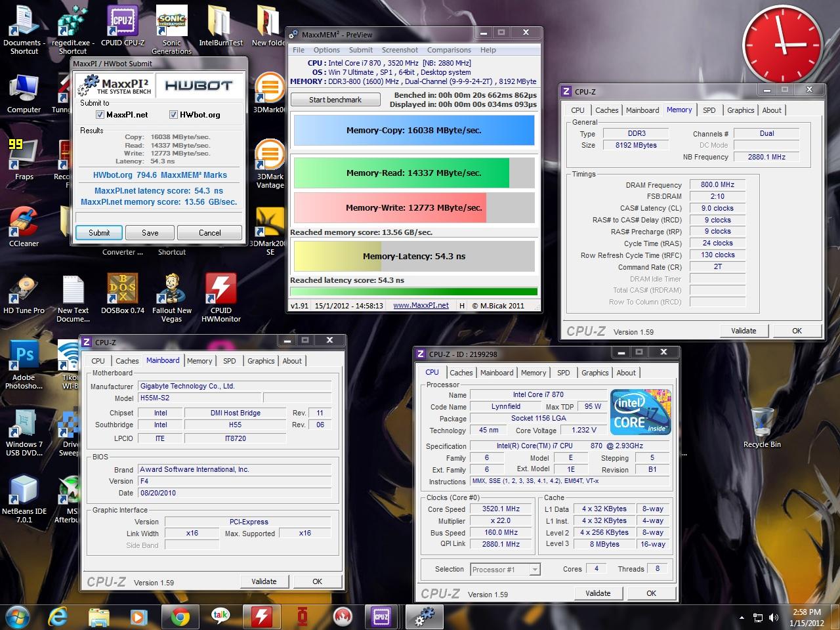The image size is (840, 630).
Task: Launch CCleaner from the desktop
Action: click(x=24, y=226)
